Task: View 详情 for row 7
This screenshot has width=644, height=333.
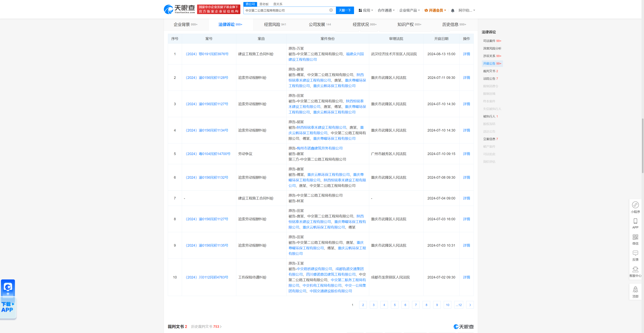Action: (x=466, y=198)
